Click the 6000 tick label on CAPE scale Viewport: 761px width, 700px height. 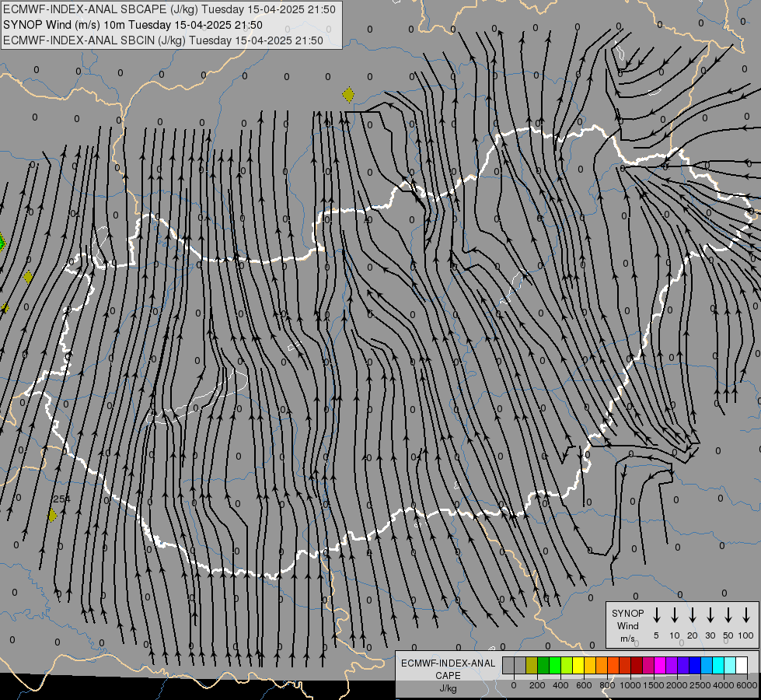[x=747, y=685]
